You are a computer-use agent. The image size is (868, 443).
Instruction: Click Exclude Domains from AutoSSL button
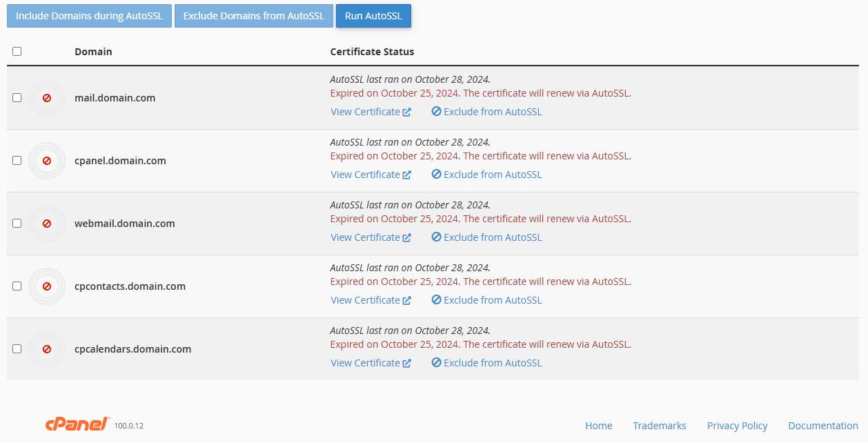(253, 16)
